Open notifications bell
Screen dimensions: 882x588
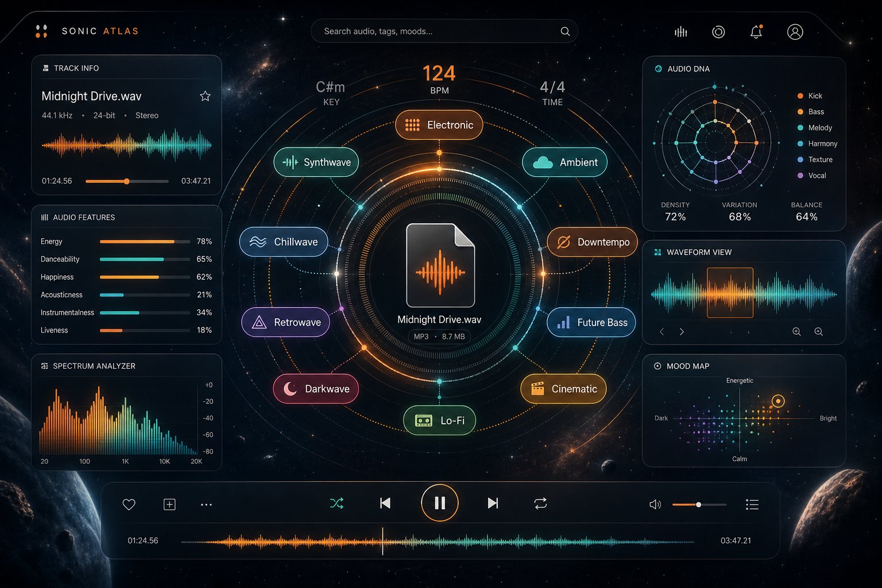click(x=756, y=32)
